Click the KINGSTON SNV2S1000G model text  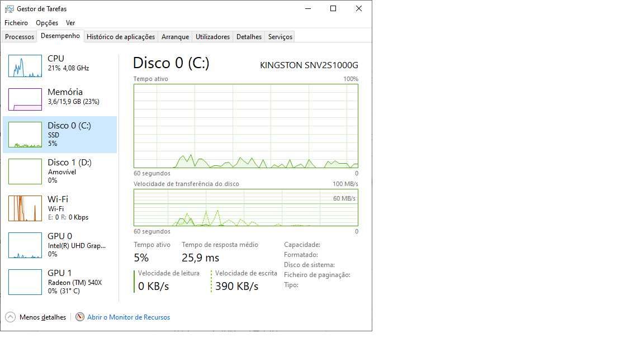point(309,65)
